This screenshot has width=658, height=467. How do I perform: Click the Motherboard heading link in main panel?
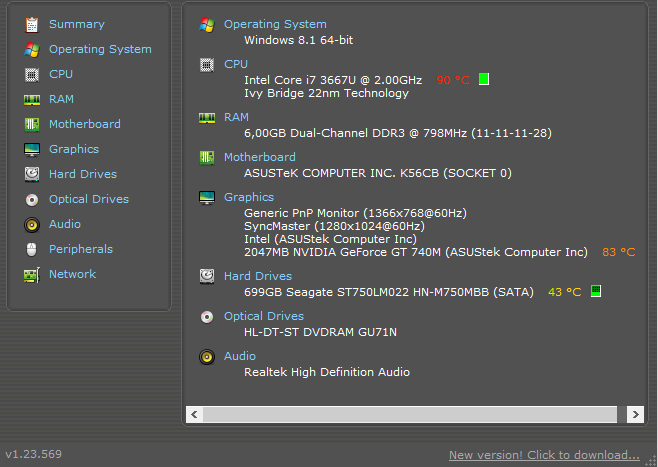tap(260, 157)
